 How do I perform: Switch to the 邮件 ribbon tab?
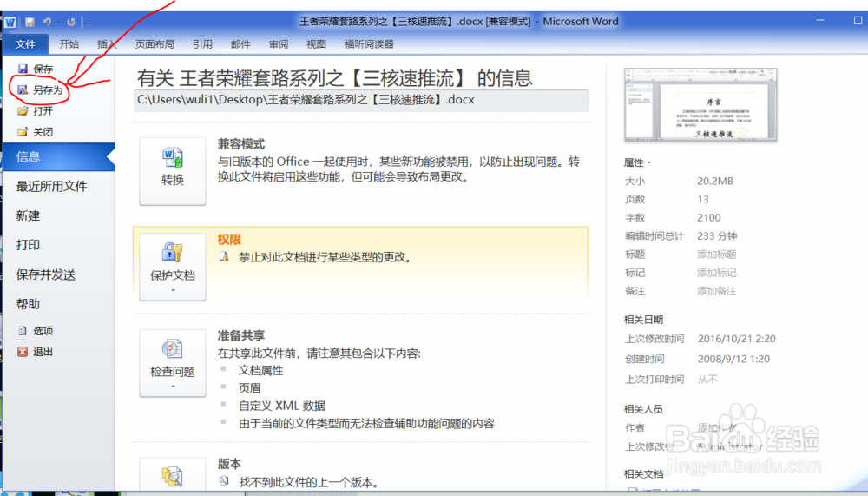point(240,44)
